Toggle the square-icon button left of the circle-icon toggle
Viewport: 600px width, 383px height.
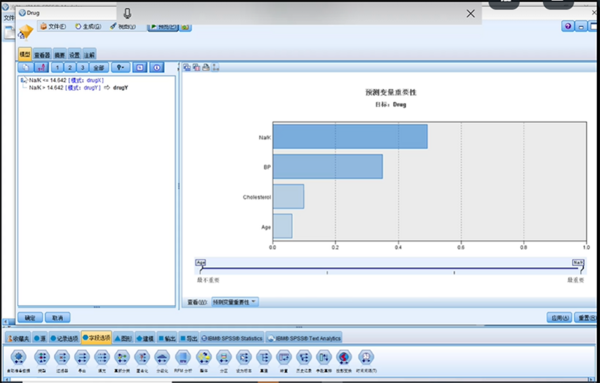pos(140,68)
